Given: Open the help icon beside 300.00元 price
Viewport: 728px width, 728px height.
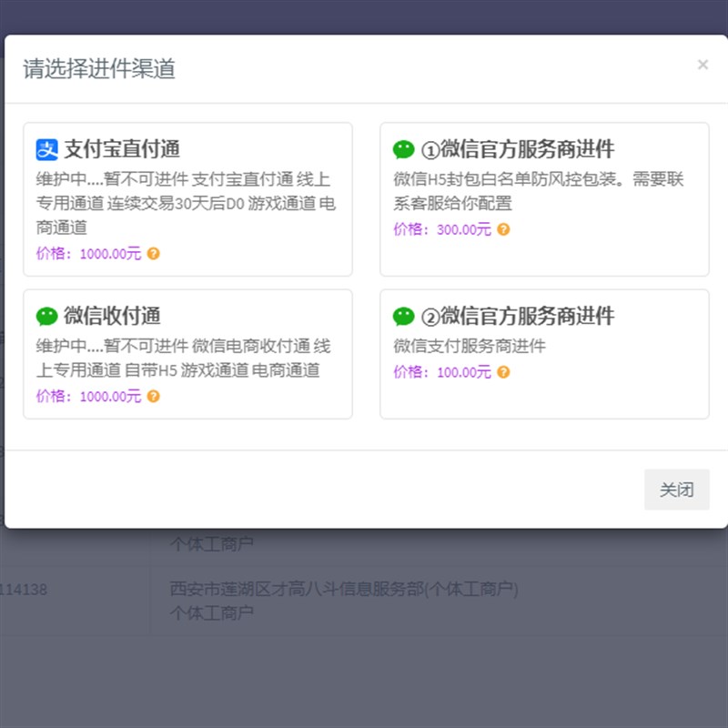Looking at the screenshot, I should point(501,229).
